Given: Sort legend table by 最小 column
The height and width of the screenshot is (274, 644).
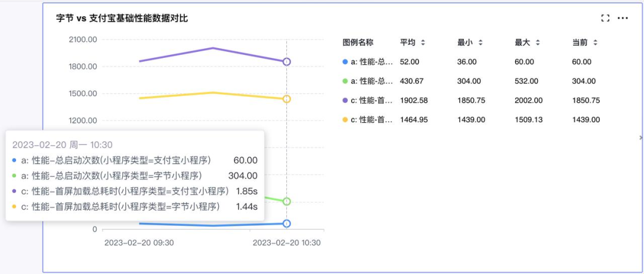Looking at the screenshot, I should click(x=480, y=42).
